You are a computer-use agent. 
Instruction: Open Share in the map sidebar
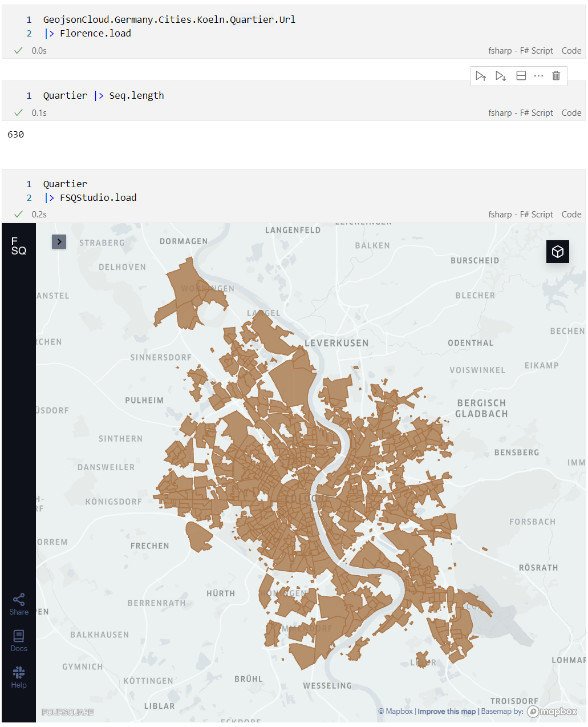pyautogui.click(x=19, y=604)
